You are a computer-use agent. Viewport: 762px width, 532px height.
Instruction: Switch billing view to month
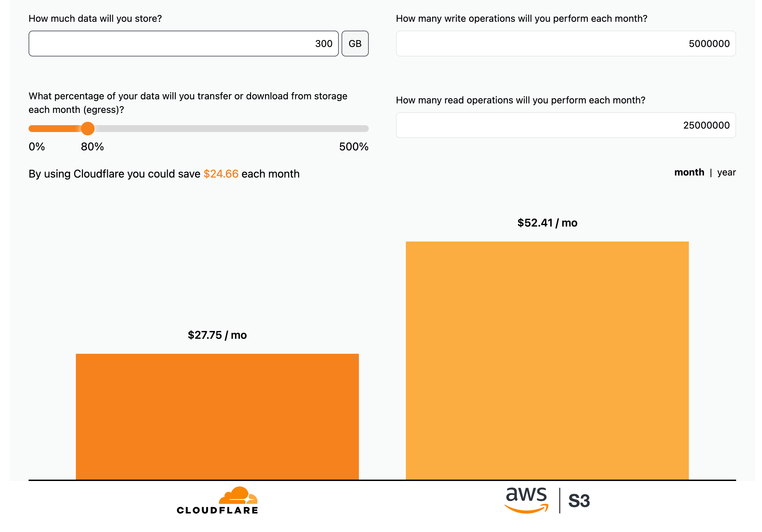689,172
